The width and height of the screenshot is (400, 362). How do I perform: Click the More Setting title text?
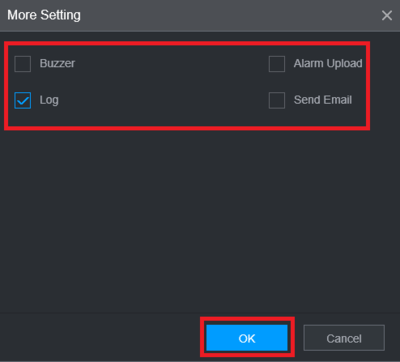[44, 15]
